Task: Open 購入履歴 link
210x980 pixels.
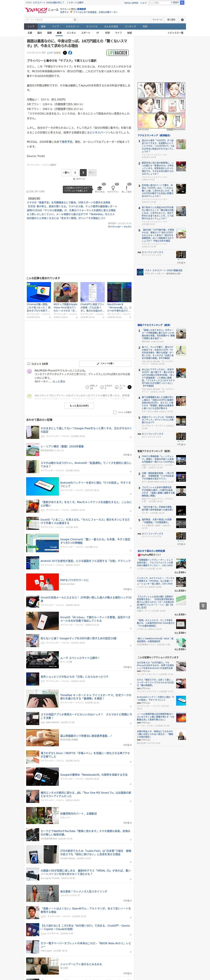Action: coord(171,19)
